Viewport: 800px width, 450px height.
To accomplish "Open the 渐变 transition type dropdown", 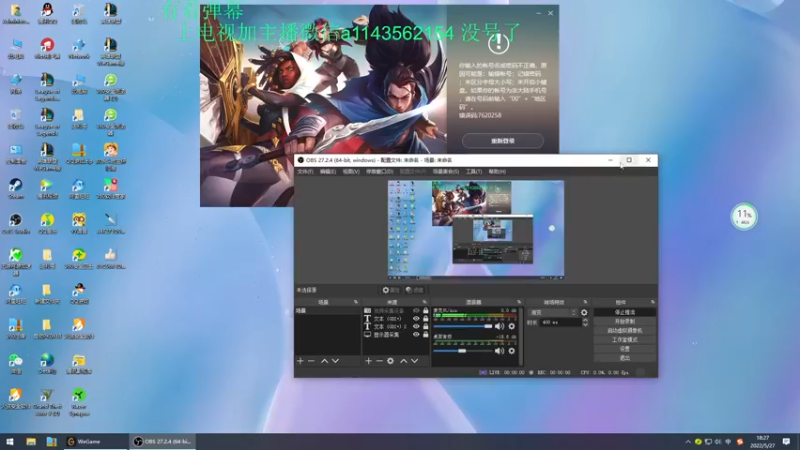I will (x=553, y=312).
